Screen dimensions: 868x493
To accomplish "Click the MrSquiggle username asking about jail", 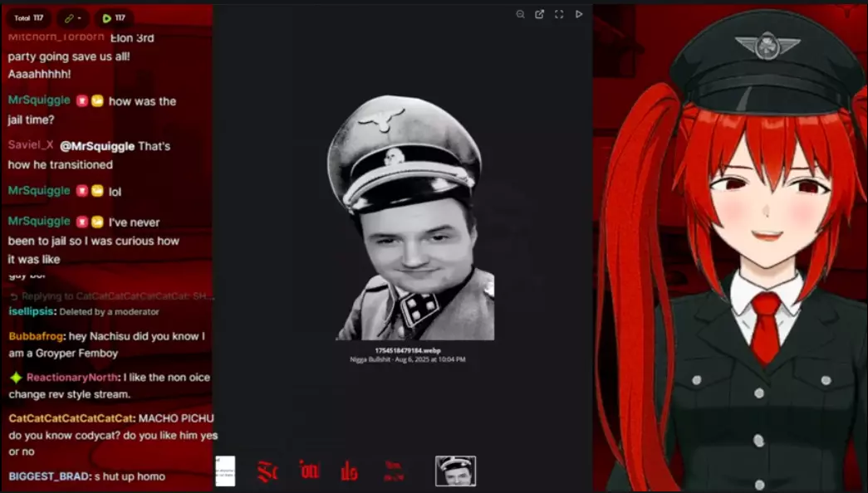I will pyautogui.click(x=39, y=100).
